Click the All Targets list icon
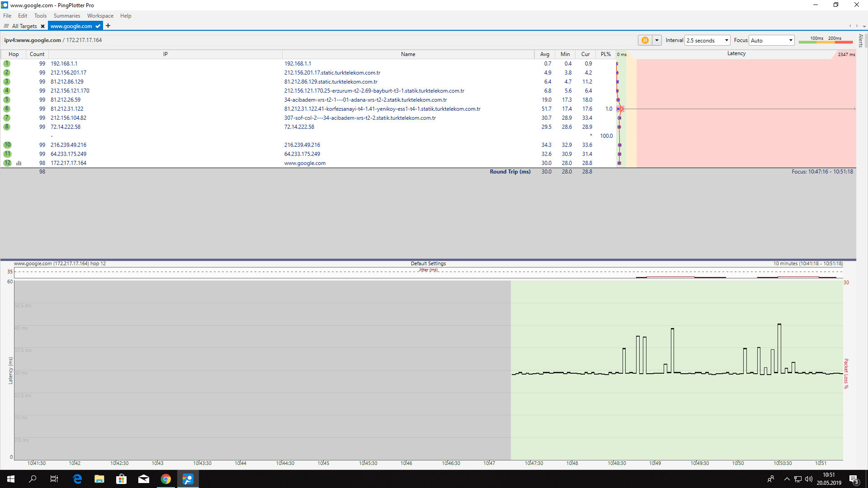This screenshot has height=488, width=868. [6, 26]
